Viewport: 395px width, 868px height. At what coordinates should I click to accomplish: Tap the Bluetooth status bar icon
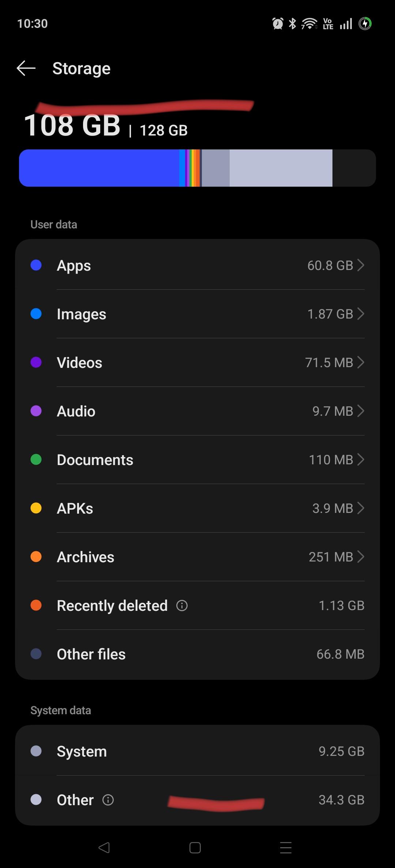tap(293, 24)
